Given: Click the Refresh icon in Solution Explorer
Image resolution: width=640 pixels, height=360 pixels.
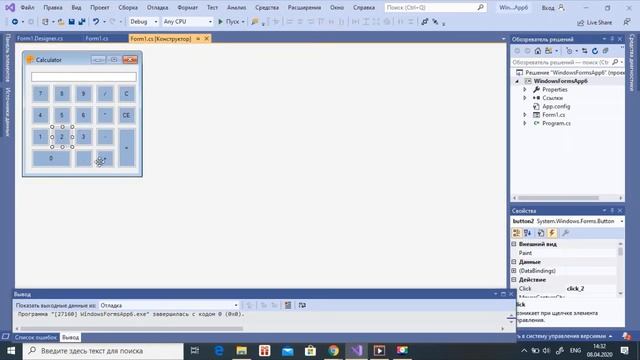Looking at the screenshot, I should [595, 51].
